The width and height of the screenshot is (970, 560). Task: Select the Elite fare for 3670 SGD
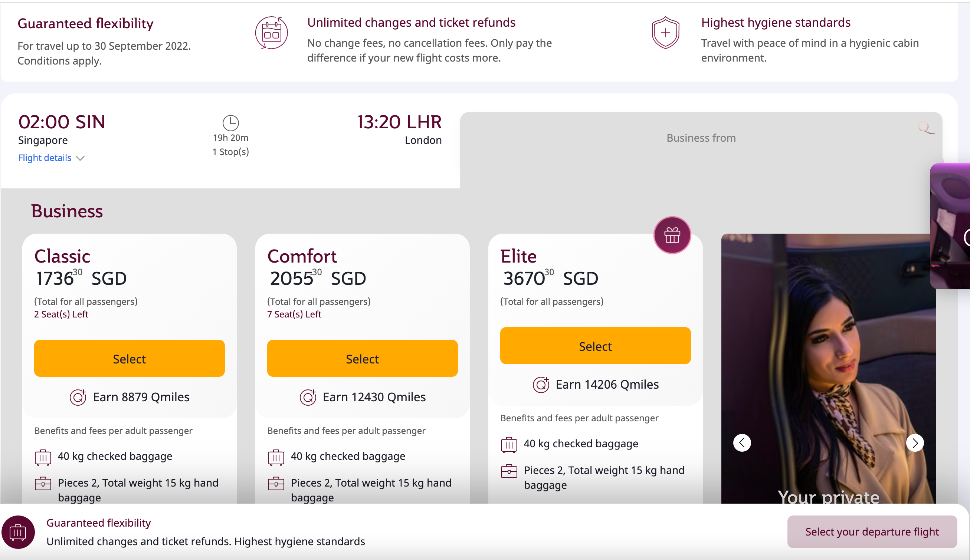(x=595, y=345)
